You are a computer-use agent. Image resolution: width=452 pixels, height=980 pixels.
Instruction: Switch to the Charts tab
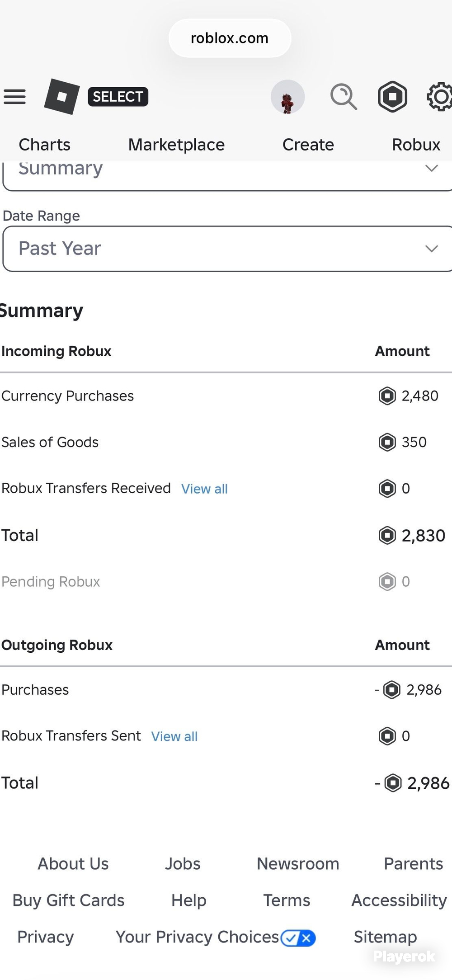(x=44, y=145)
